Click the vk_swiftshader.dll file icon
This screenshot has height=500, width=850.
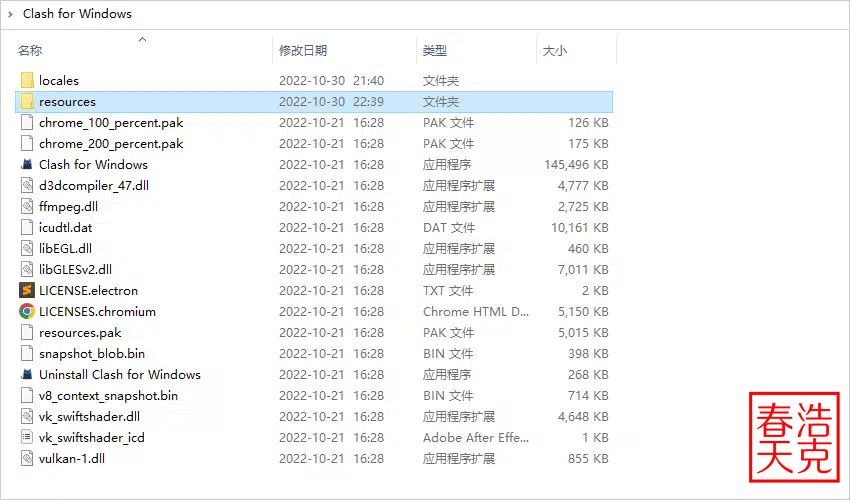tap(27, 416)
